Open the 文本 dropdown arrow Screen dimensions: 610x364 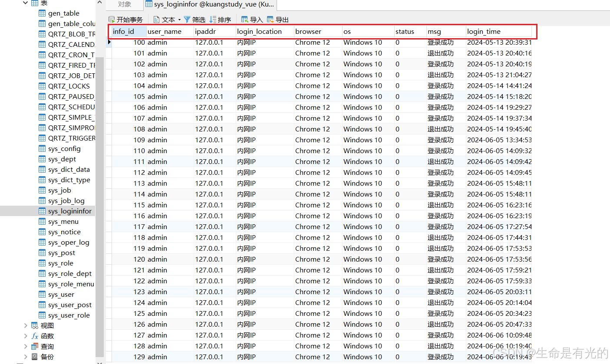[x=179, y=20]
